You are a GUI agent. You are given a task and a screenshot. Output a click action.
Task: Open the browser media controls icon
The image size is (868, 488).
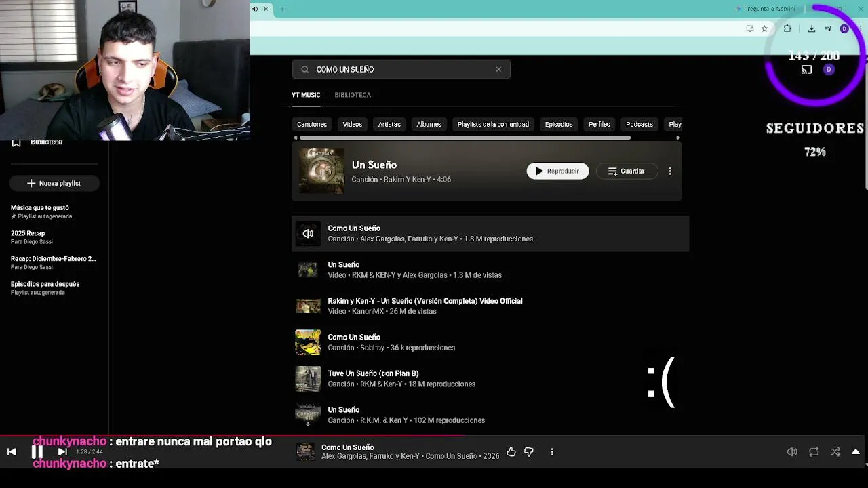pos(828,28)
